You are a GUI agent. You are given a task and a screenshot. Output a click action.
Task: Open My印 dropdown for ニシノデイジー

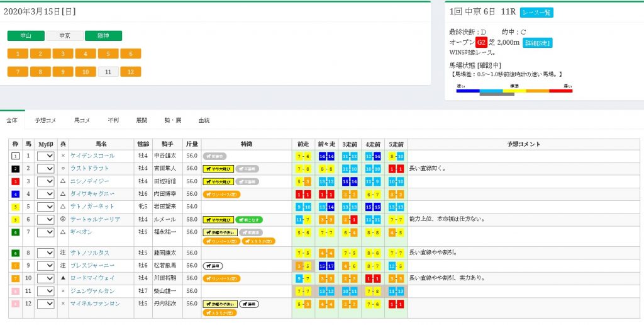(x=45, y=181)
